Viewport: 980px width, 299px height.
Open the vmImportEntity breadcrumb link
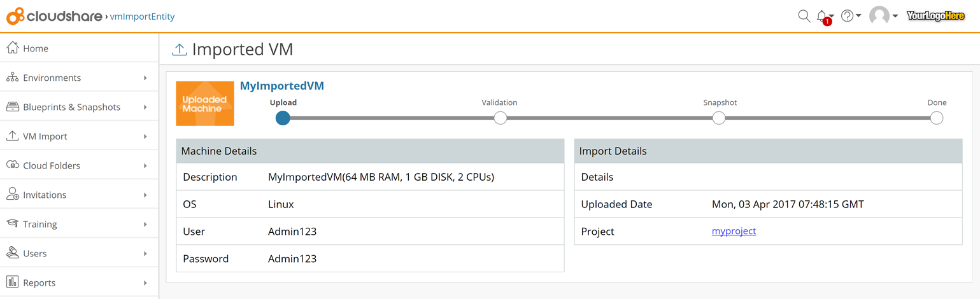(142, 17)
